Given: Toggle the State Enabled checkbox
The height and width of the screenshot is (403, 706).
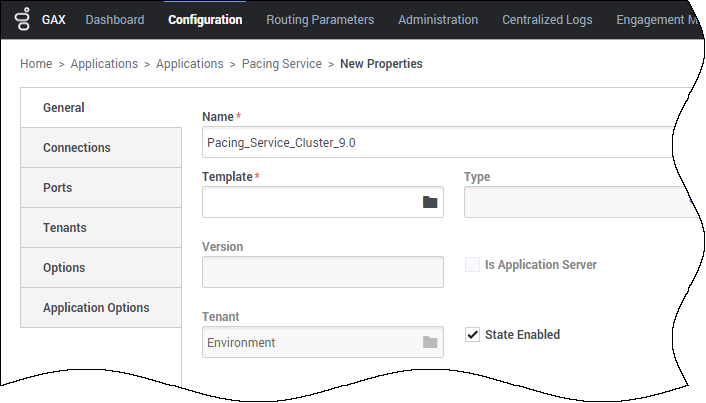Looking at the screenshot, I should click(x=472, y=335).
